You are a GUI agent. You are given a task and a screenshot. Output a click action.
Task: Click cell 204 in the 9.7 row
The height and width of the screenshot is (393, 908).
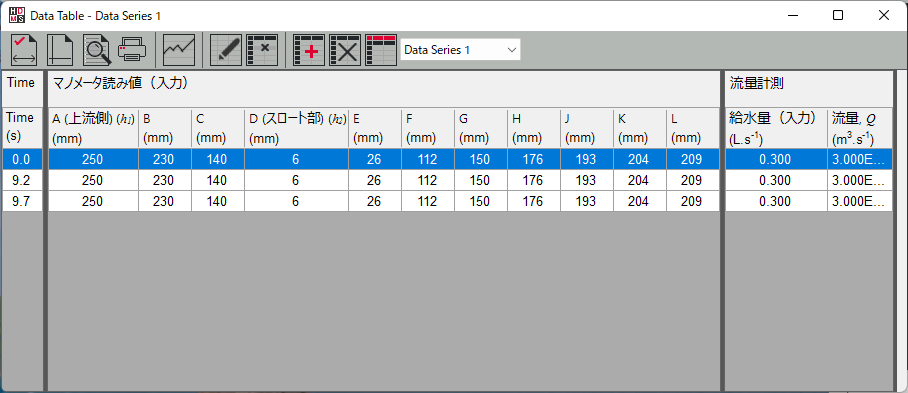click(x=640, y=201)
